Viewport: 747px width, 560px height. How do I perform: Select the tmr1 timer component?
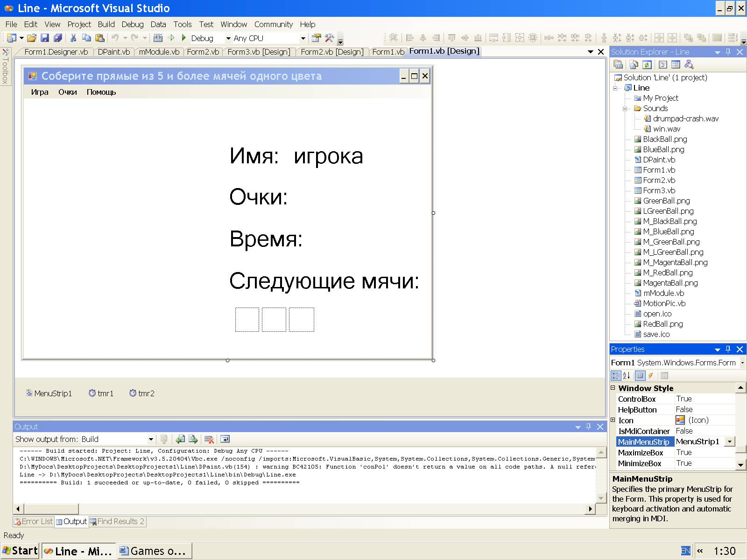101,393
